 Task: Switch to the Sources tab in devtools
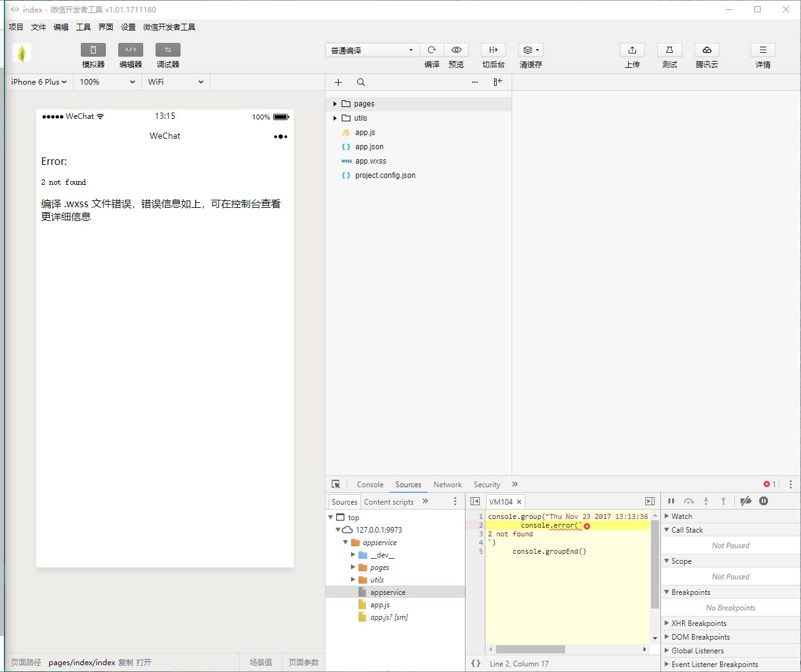click(408, 485)
